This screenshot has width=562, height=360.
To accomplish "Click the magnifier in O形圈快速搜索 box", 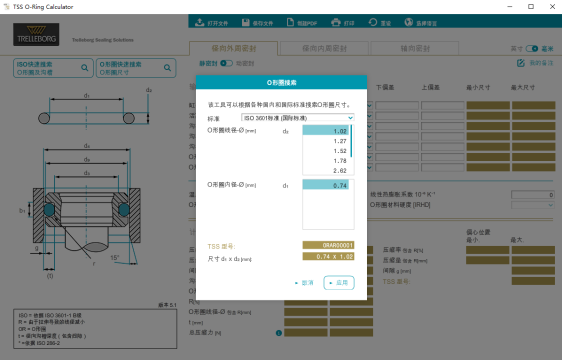I will click(167, 67).
